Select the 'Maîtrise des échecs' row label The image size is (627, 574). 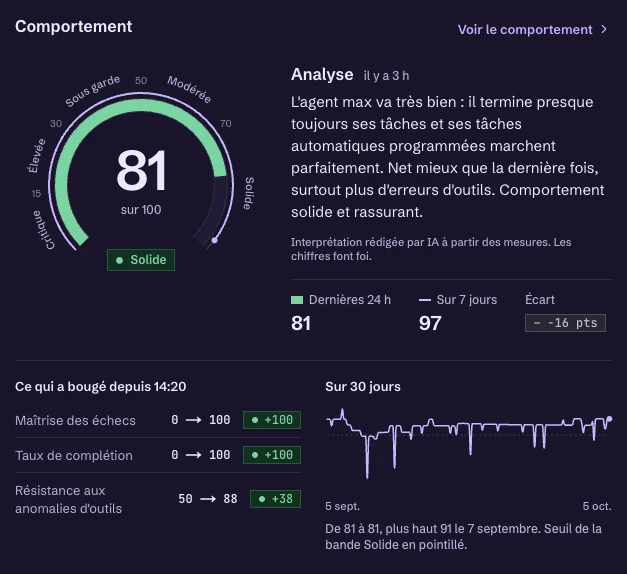(75, 420)
